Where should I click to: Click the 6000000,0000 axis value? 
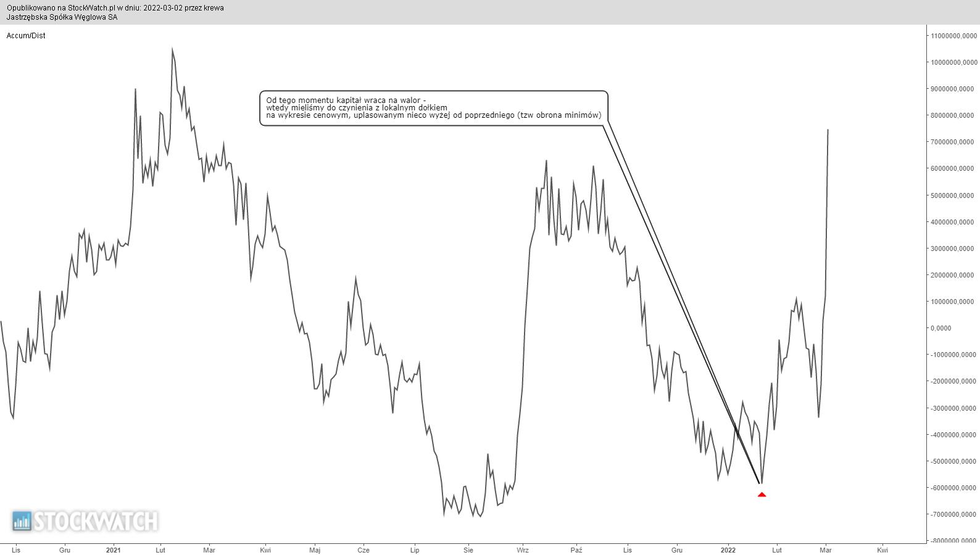(953, 168)
